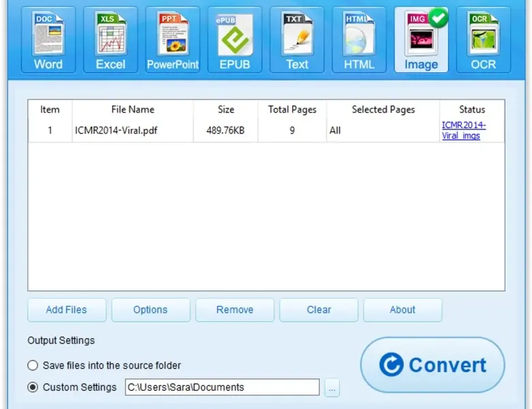Click the Item column header

[50, 109]
